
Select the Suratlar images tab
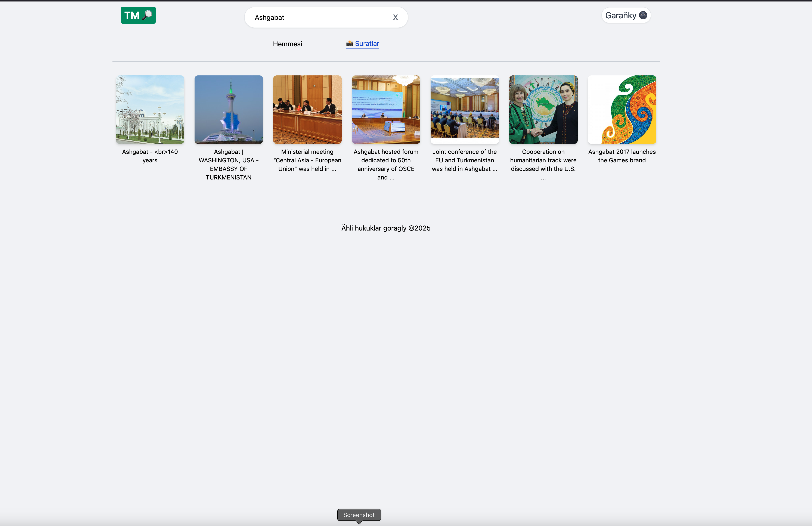tap(363, 44)
